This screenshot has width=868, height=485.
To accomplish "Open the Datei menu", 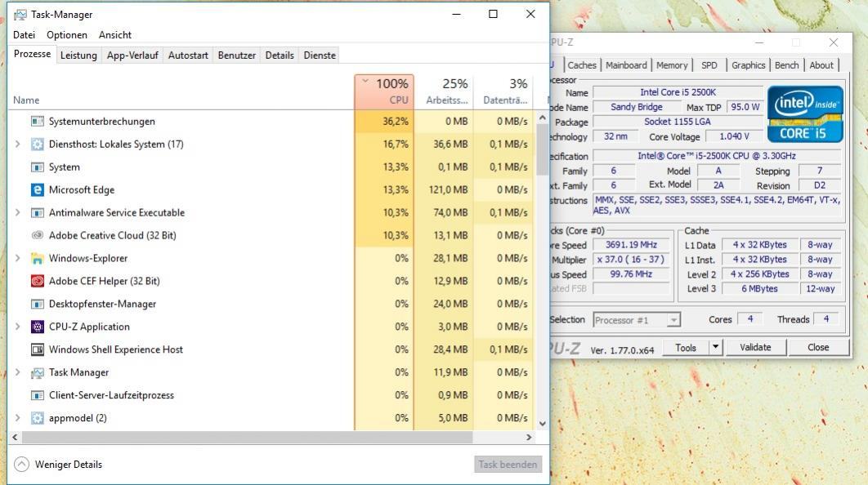I will tap(24, 35).
